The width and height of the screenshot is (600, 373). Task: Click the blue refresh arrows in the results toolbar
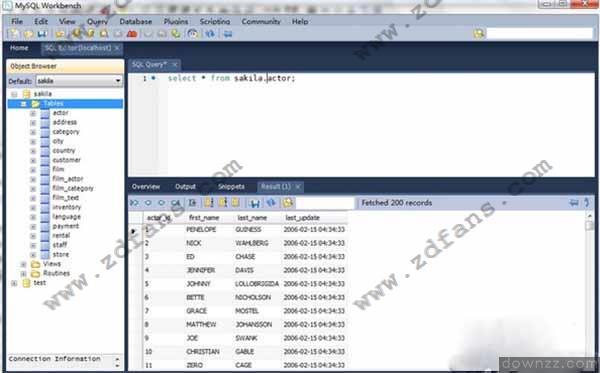[x=271, y=203]
